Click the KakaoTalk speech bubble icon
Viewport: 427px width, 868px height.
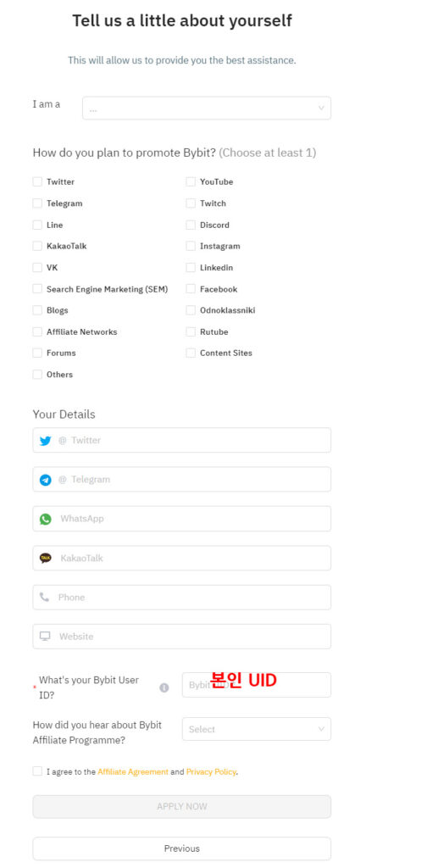coord(46,558)
